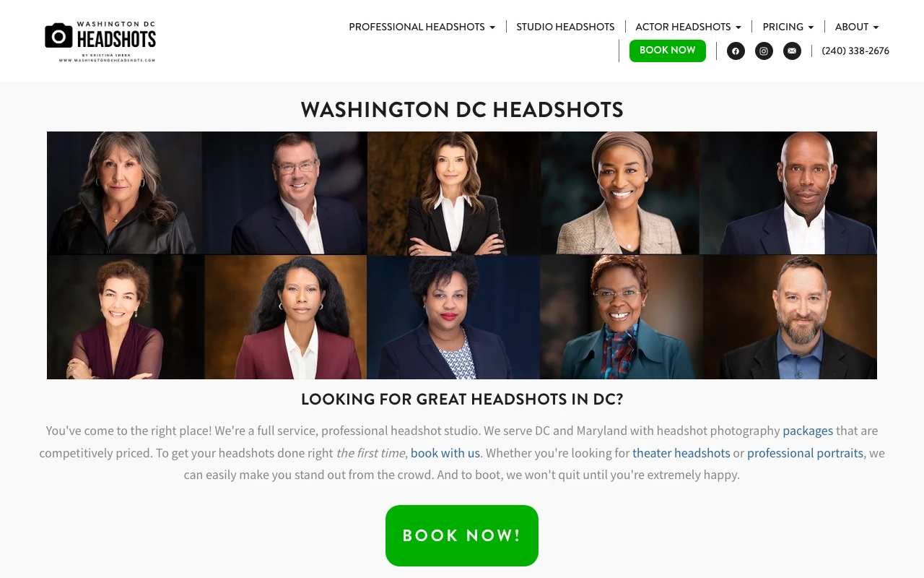Click the large Book Now! button
Image resolution: width=924 pixels, height=578 pixels.
click(x=462, y=535)
